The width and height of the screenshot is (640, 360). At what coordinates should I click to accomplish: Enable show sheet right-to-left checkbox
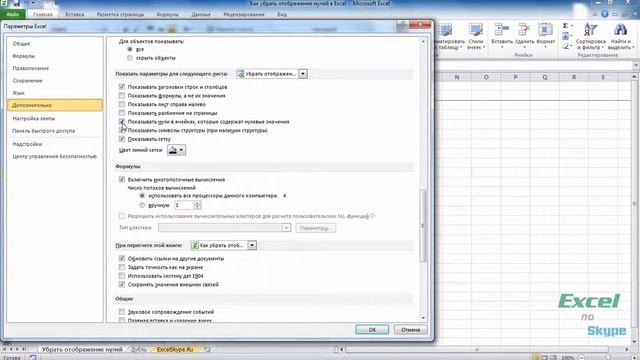tap(122, 104)
